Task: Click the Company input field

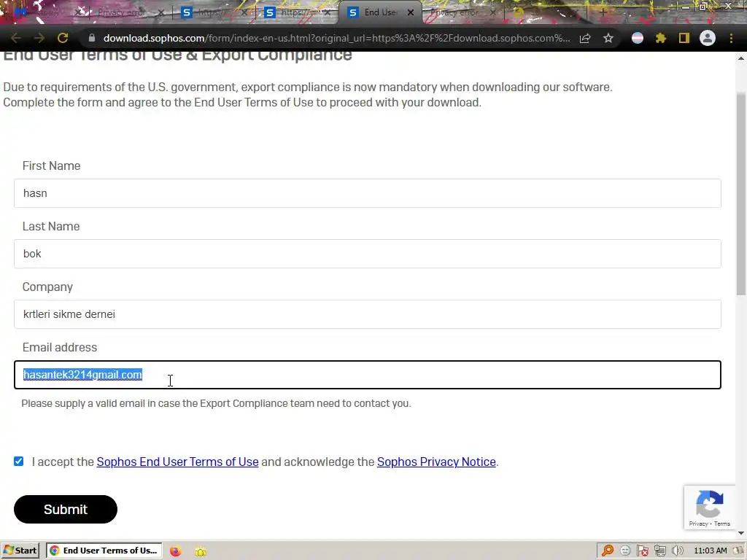Action: click(368, 314)
